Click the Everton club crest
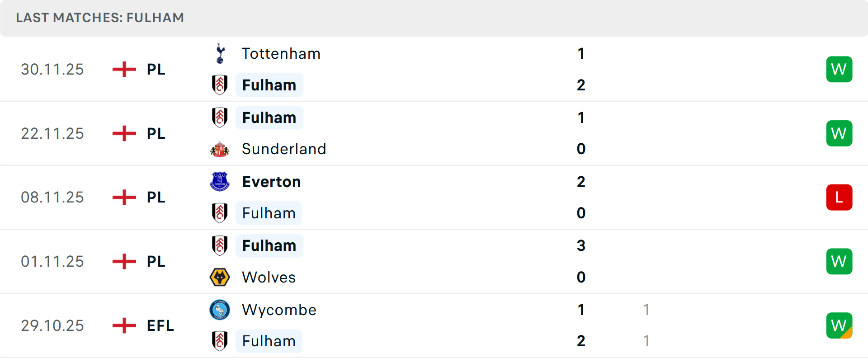 [x=220, y=182]
